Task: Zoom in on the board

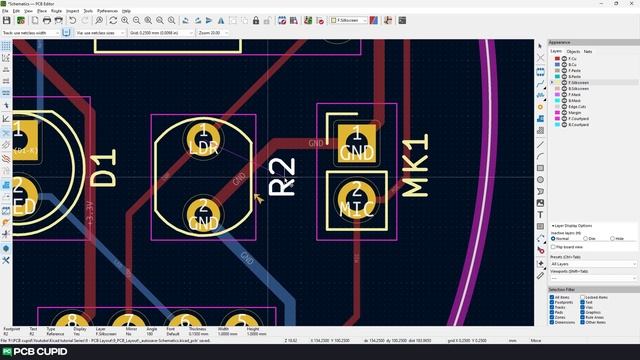Action: click(125, 20)
